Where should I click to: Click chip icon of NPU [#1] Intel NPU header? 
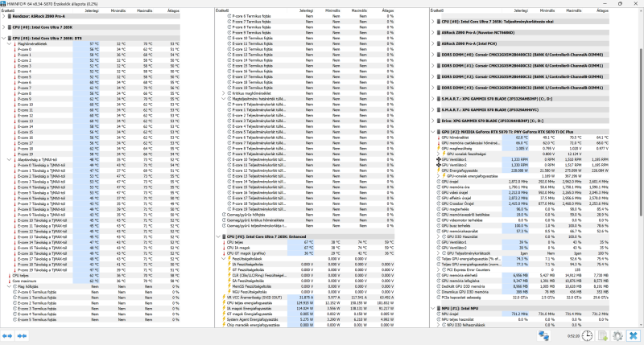(x=439, y=308)
